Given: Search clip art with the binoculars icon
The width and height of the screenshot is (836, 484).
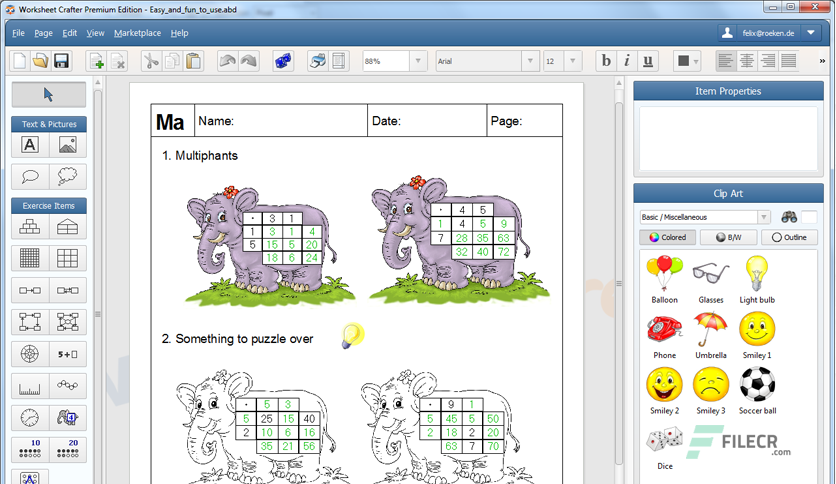Looking at the screenshot, I should (x=789, y=217).
